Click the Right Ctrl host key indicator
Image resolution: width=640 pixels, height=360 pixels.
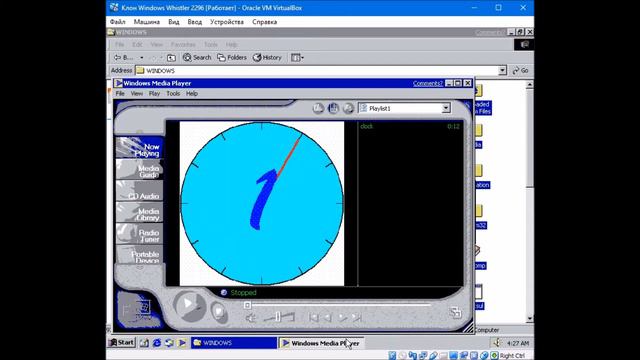pyautogui.click(x=512, y=356)
